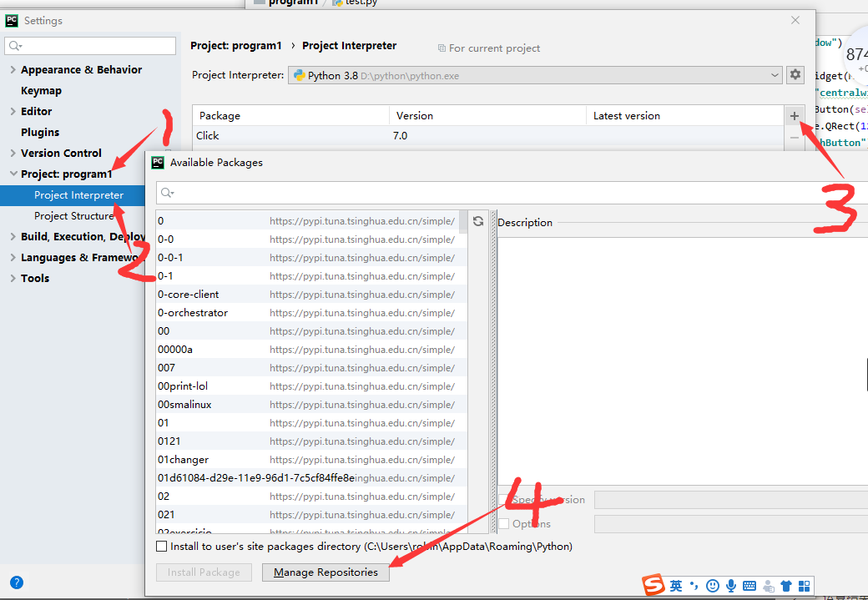This screenshot has height=600, width=868.
Task: Collapse the Project: program1 node
Action: tap(13, 174)
